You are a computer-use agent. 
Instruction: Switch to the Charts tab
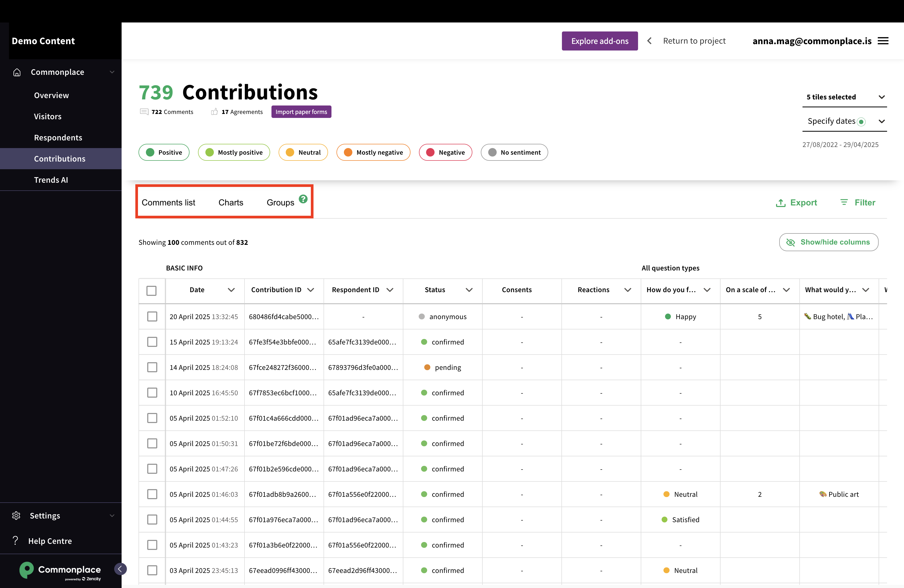coord(230,203)
